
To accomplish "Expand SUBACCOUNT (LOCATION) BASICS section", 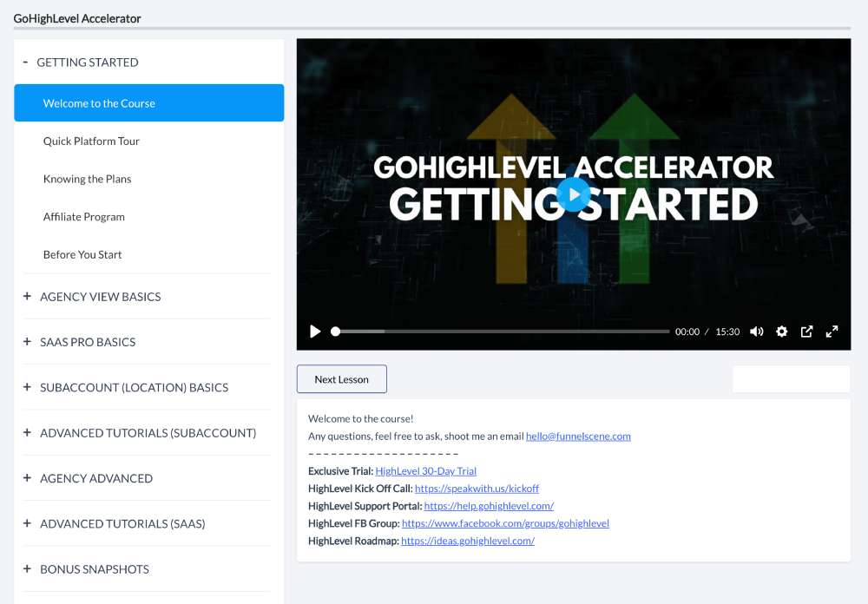I will coord(148,388).
